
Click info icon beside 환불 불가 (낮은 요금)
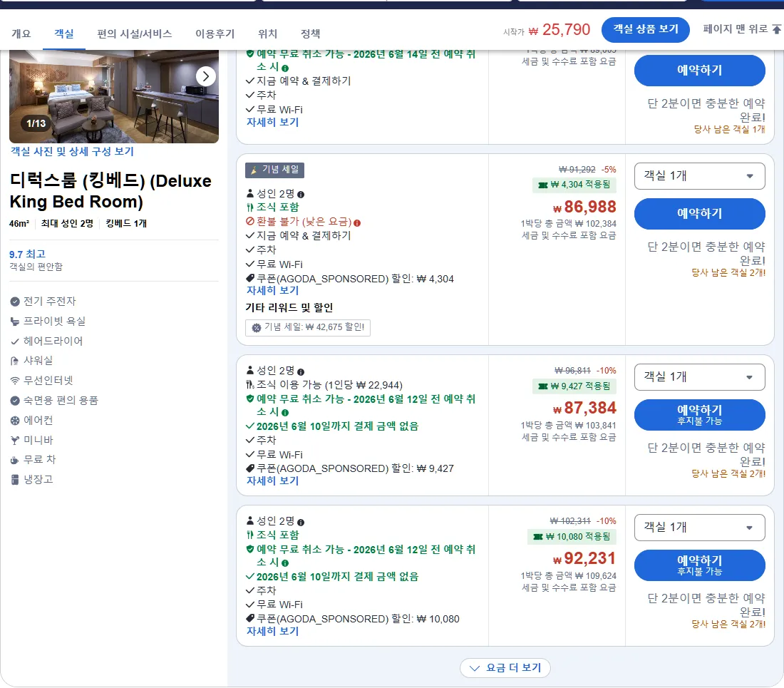point(357,223)
